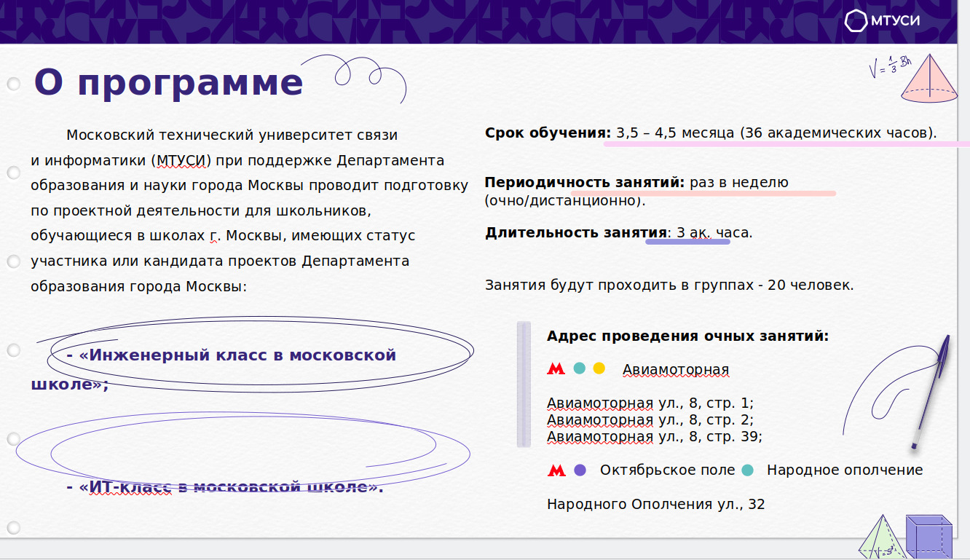Screen dimensions: 970x560
Task: Click the teal dot before Народное ополчение
Action: [x=747, y=470]
